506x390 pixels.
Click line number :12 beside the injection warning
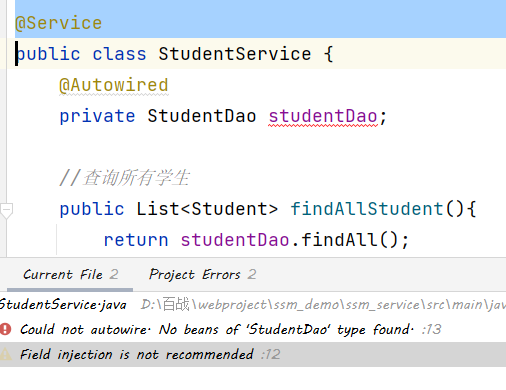tap(271, 354)
